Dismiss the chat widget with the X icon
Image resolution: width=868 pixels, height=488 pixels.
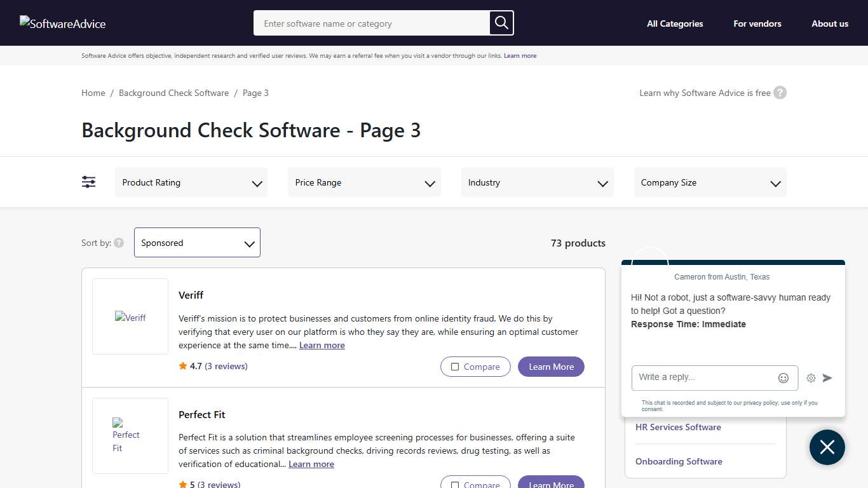(827, 447)
